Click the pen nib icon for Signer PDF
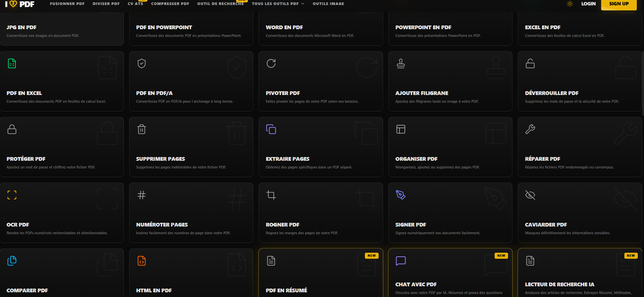This screenshot has width=644, height=297. click(401, 195)
